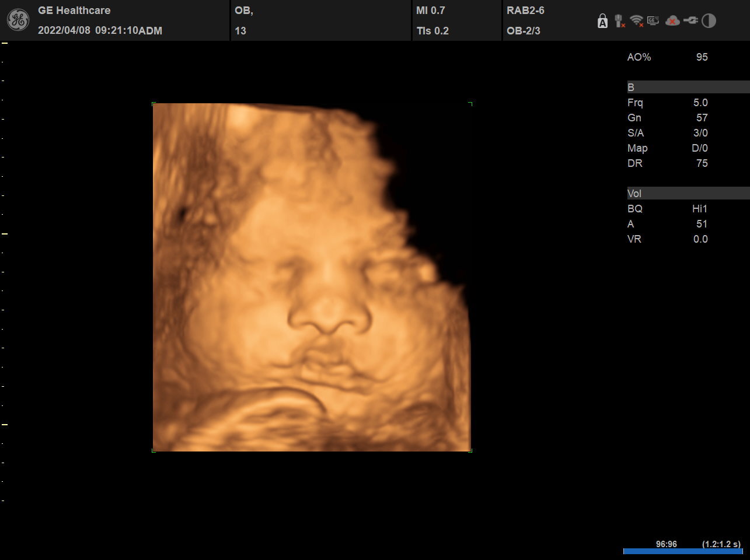Click the cloud offline status icon
The width and height of the screenshot is (750, 560).
(672, 21)
